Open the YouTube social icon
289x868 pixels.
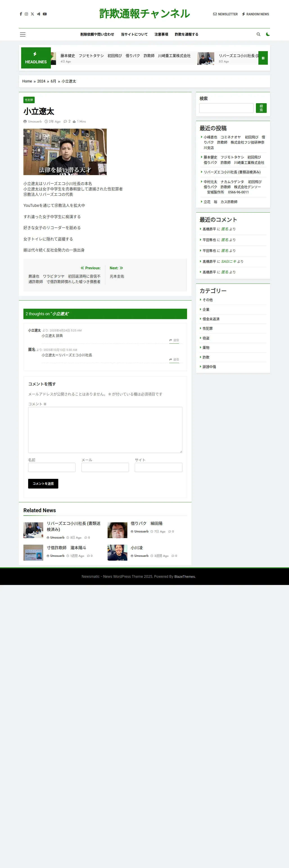(45, 14)
